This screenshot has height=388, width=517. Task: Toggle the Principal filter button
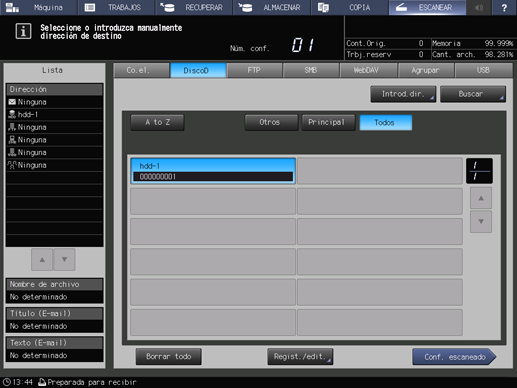[328, 123]
